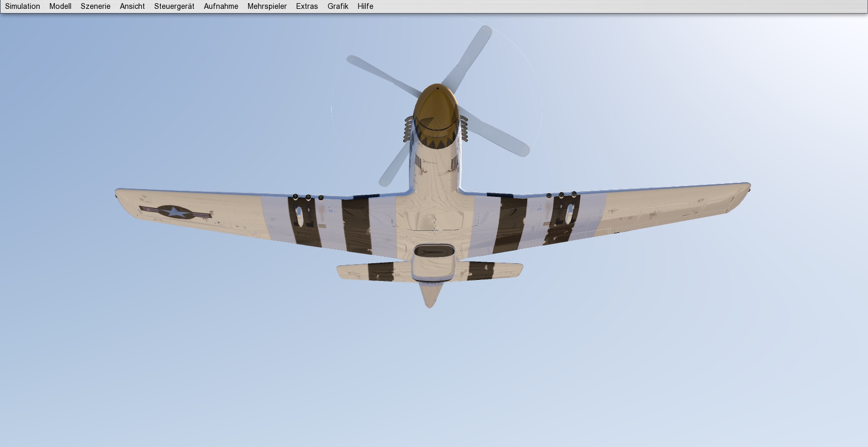Open the Mehrspieler menu

pyautogui.click(x=267, y=6)
